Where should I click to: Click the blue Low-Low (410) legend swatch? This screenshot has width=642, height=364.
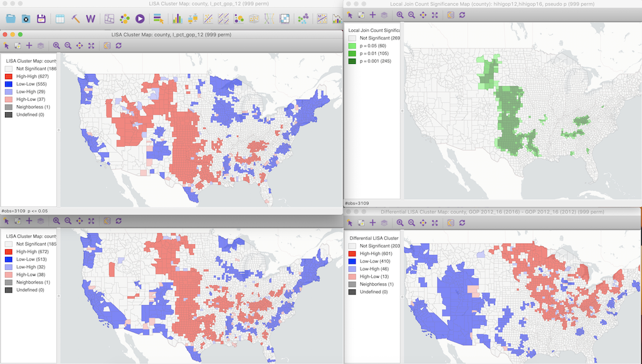(x=353, y=260)
